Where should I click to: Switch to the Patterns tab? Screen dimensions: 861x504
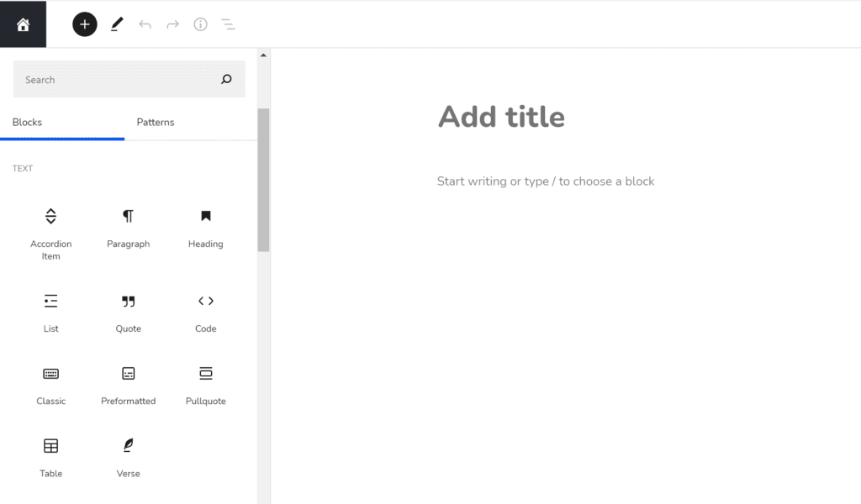(x=155, y=122)
